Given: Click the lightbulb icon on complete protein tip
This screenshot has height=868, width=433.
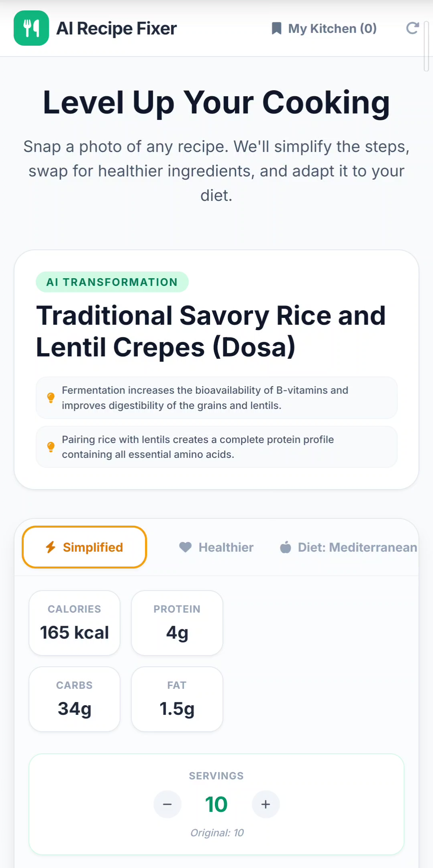Looking at the screenshot, I should (51, 447).
